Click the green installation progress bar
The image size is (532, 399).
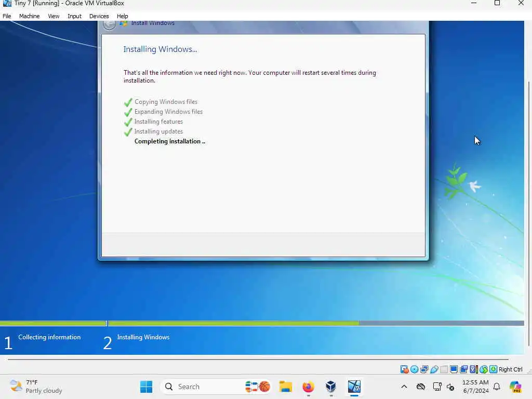click(262, 323)
